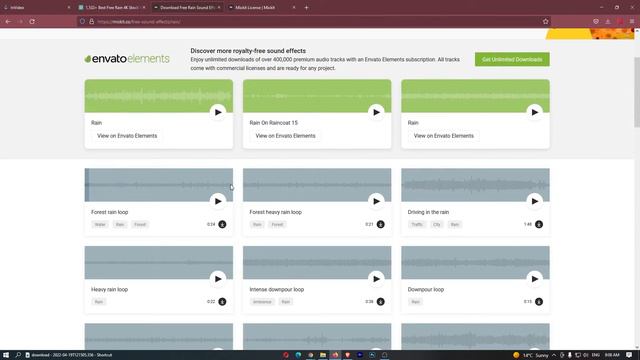Click the Forest tag under Forest heavy rain loop
This screenshot has width=640, height=360.
tap(277, 224)
